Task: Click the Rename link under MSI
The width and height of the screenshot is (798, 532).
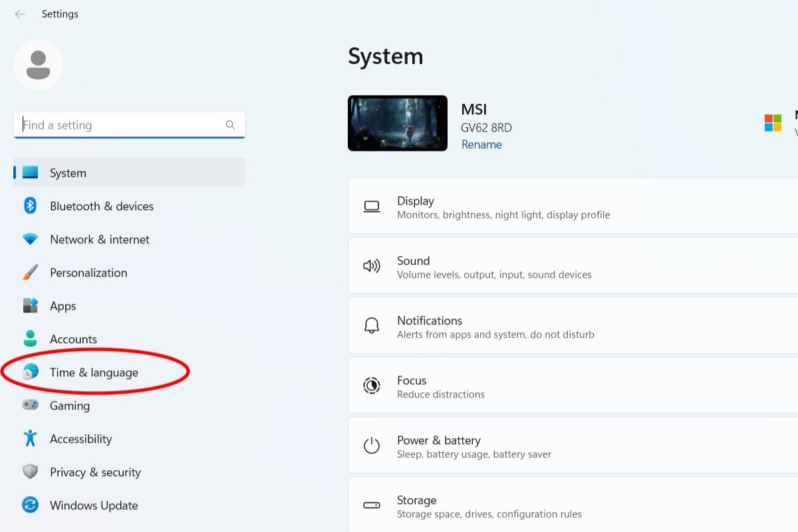Action: (481, 144)
